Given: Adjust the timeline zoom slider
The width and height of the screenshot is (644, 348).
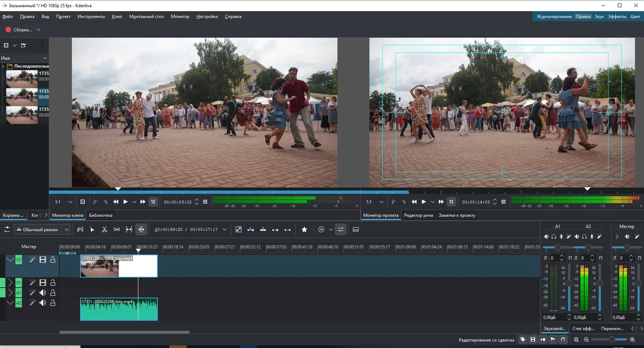Looking at the screenshot, I should click(609, 339).
